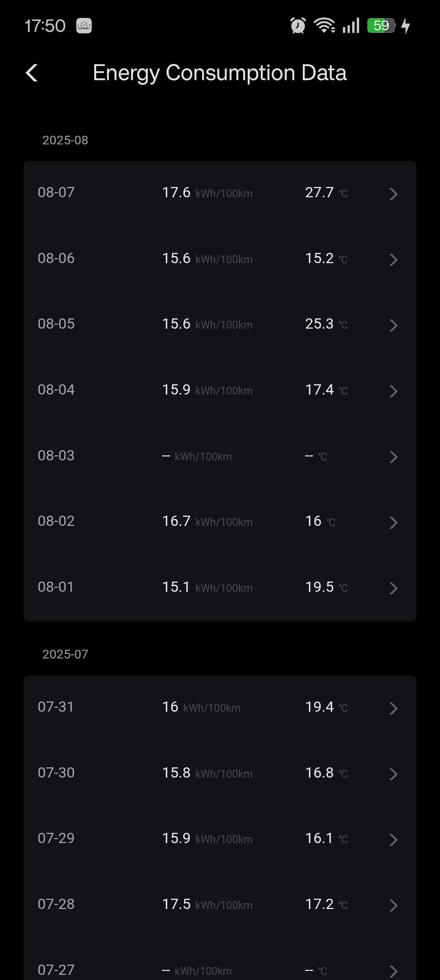Screen dimensions: 440x980
Task: Open details chevron for 08-07
Action: coord(393,194)
